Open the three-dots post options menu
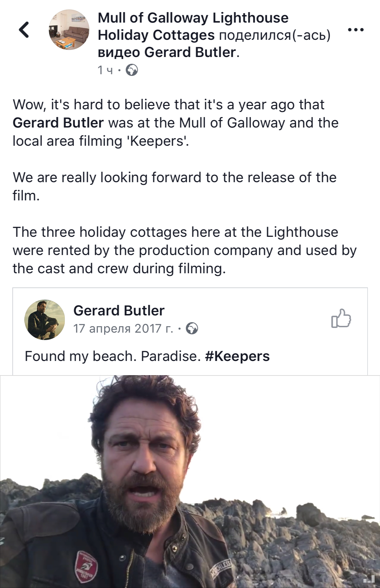This screenshot has height=588, width=380. pos(355,30)
